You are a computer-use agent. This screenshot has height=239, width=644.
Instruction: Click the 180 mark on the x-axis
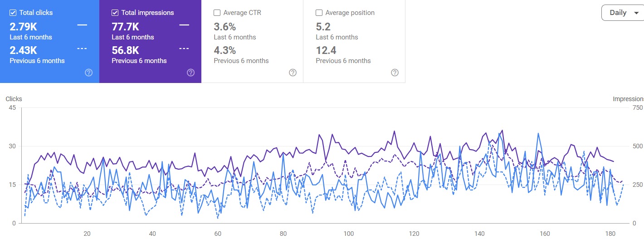click(610, 234)
